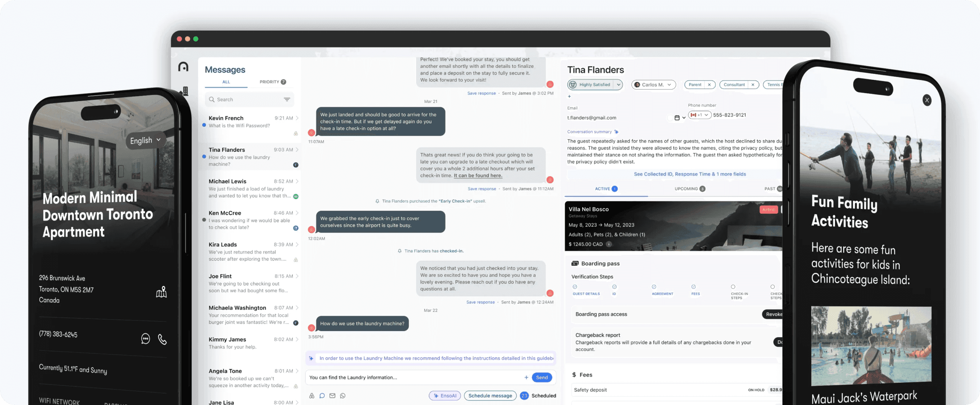Save response on the 3:02 PM message
The image size is (980, 405).
[481, 93]
